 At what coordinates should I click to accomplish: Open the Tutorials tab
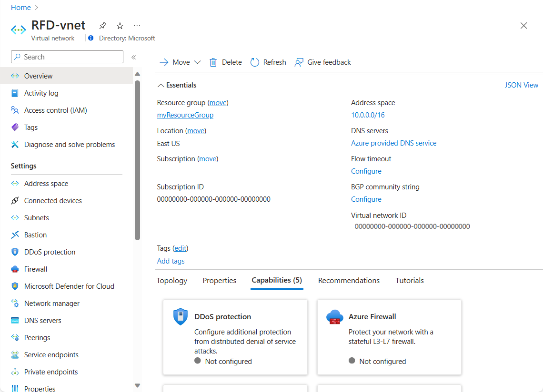point(410,281)
